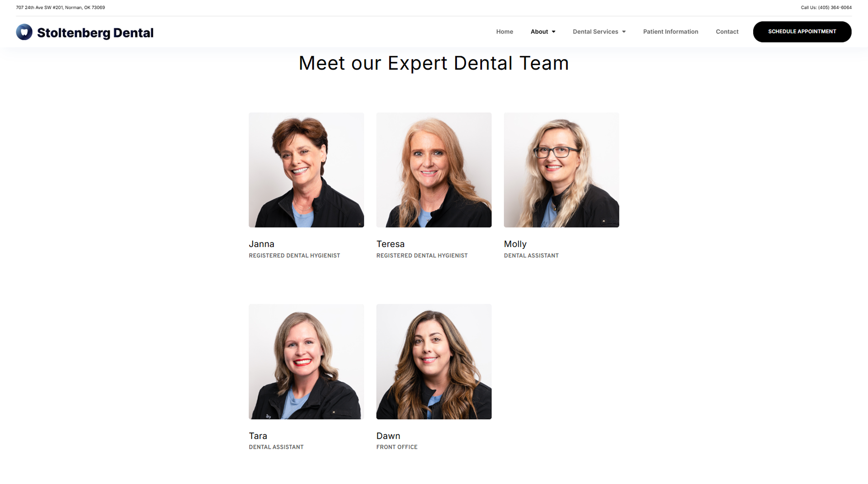Screen dimensions: 868x484
Task: Click the Stoltenberg Dental site title
Action: [95, 33]
